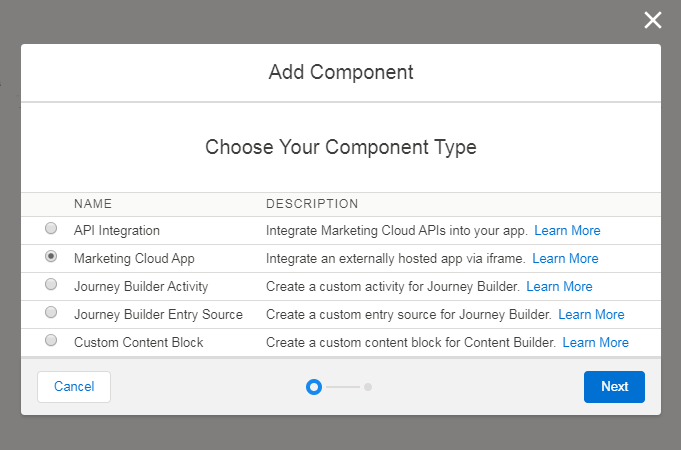
Task: Open Learn More for API Integration
Action: tap(567, 231)
